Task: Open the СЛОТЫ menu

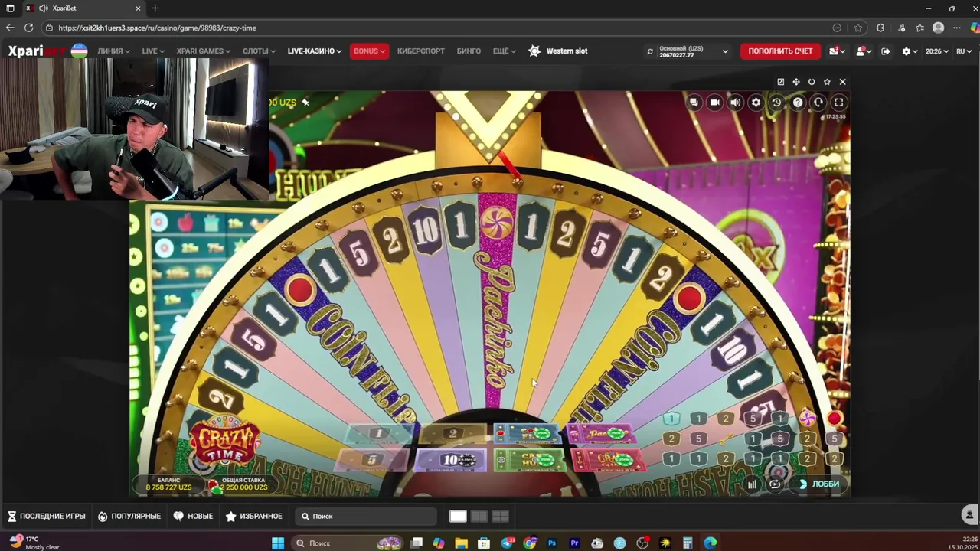Action: 259,51
